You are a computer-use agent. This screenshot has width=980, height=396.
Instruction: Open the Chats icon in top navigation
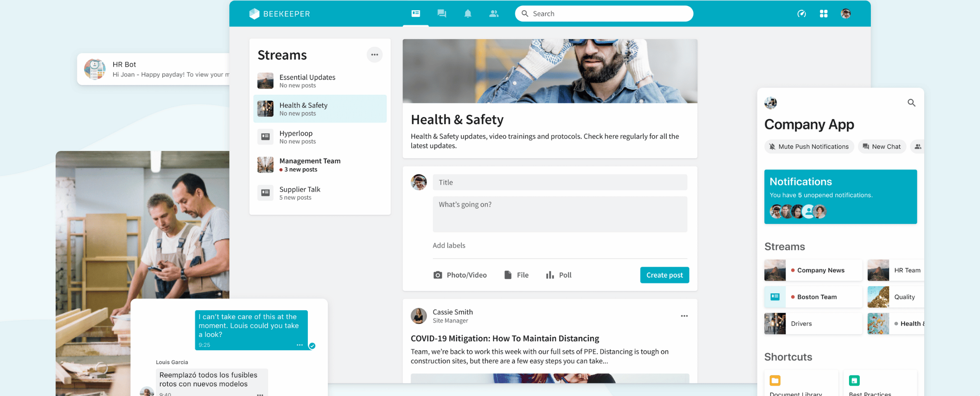coord(441,13)
